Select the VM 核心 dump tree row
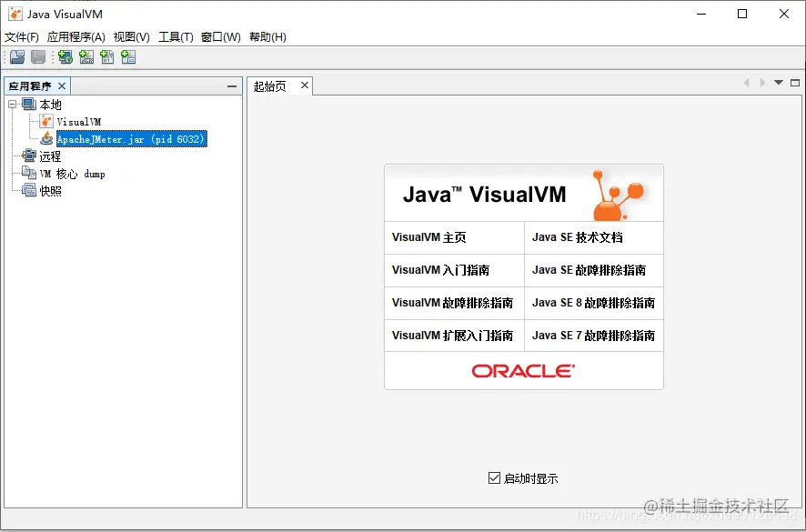Image resolution: width=806 pixels, height=532 pixels. [x=73, y=174]
